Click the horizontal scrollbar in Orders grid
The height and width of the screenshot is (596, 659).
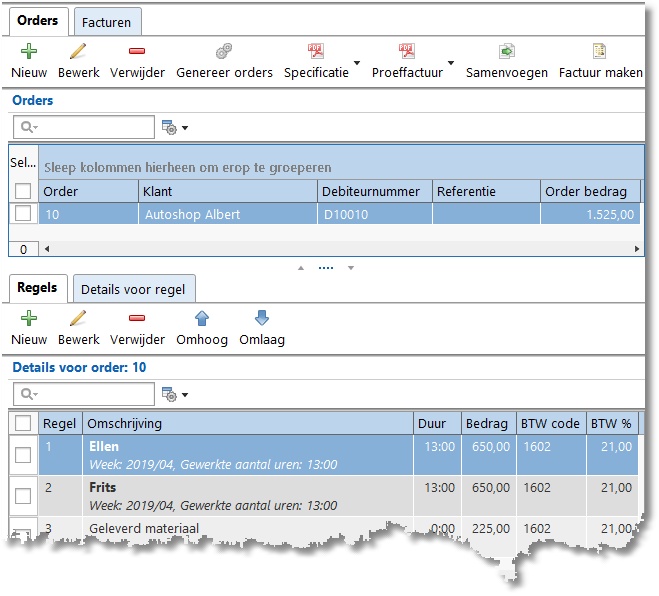(340, 248)
